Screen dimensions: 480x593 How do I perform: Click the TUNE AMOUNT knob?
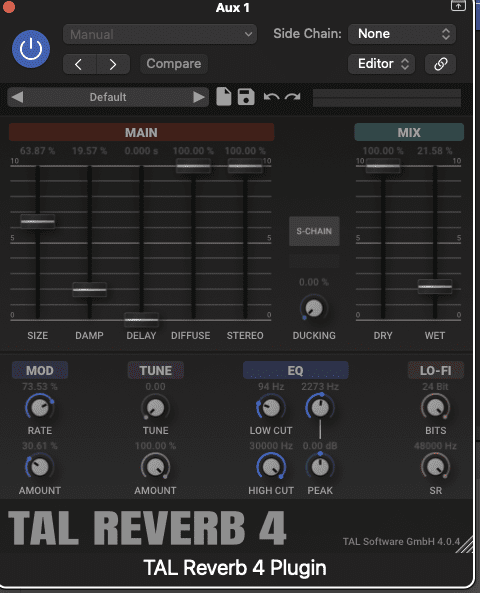[155, 467]
